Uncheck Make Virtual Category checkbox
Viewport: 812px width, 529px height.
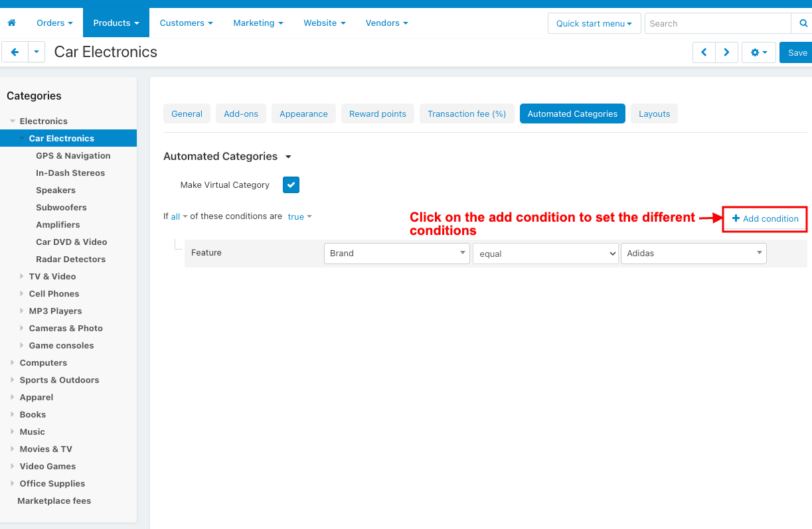[x=291, y=185]
